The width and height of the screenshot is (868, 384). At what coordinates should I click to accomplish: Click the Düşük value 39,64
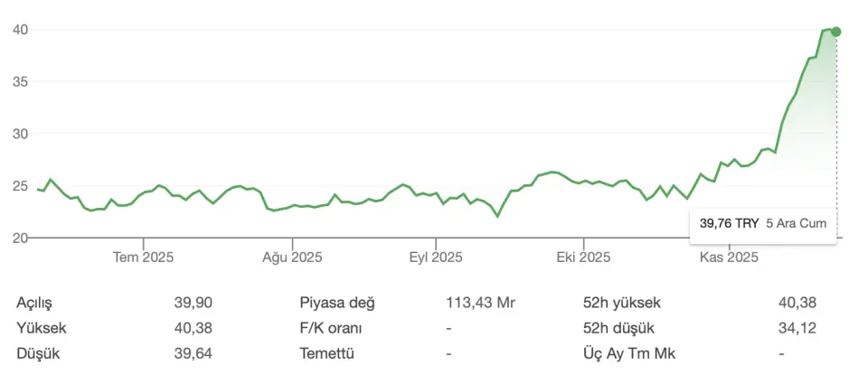pos(193,353)
